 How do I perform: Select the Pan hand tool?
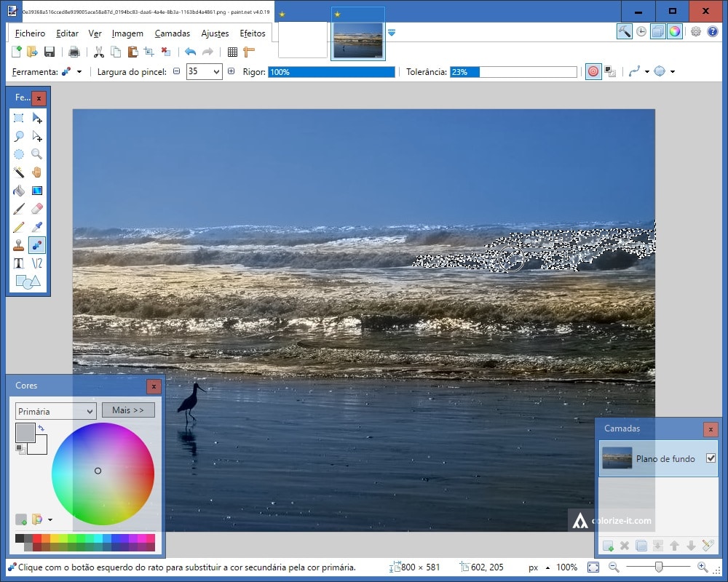click(x=37, y=172)
